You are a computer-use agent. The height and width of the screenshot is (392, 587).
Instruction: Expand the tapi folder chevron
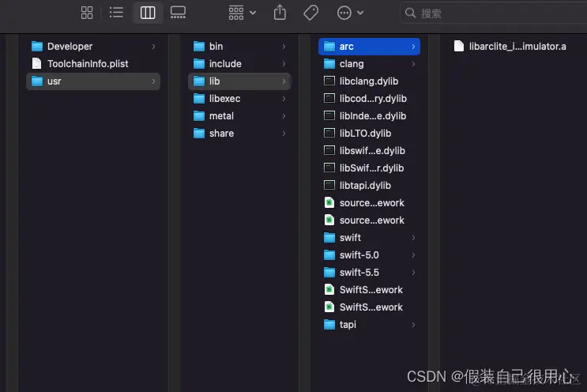tap(413, 325)
